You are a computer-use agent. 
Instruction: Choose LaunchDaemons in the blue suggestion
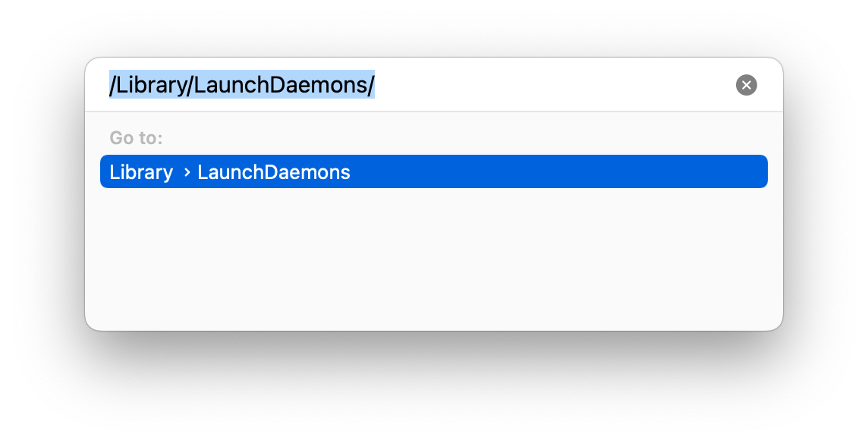(x=274, y=172)
